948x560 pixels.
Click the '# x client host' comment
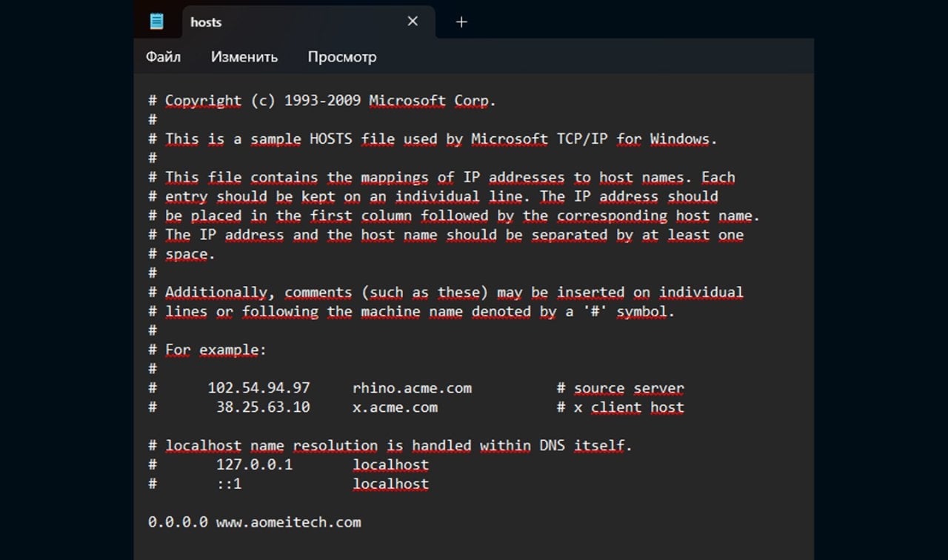point(620,407)
